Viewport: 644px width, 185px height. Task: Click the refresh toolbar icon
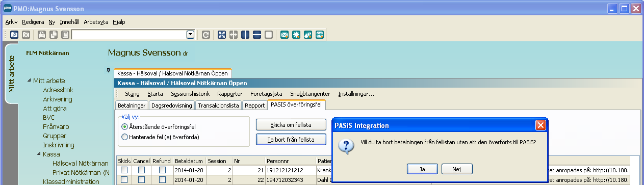tap(205, 35)
